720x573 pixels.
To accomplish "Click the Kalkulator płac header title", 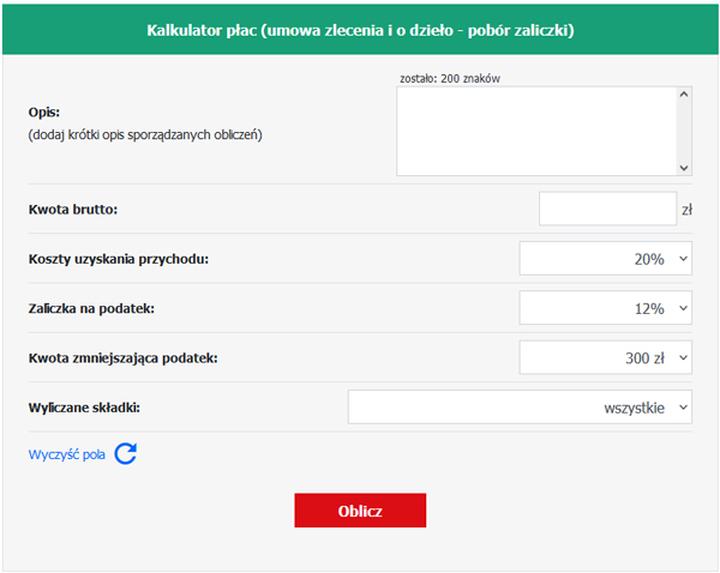I will [360, 30].
